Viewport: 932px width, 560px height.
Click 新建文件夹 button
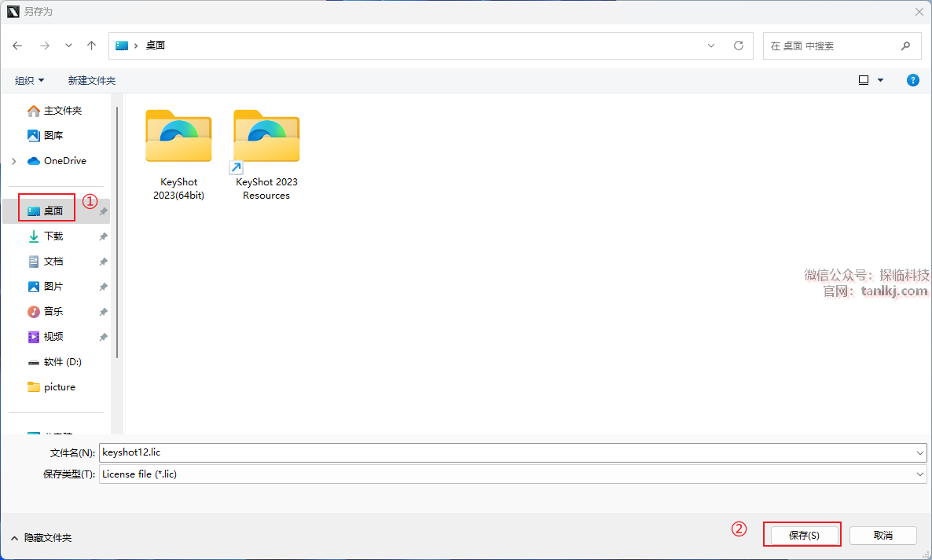(91, 80)
